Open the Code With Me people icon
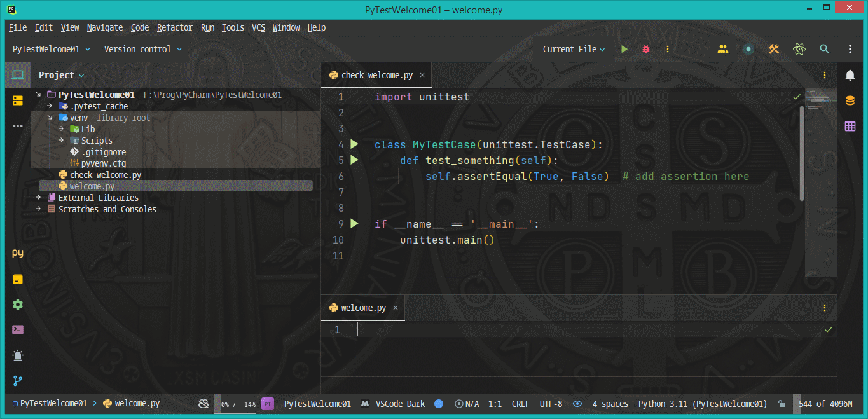 (723, 49)
